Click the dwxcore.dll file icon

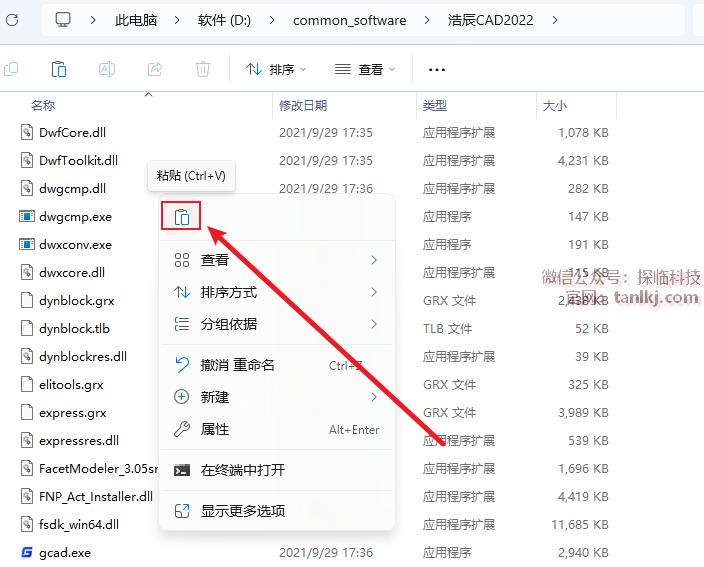point(27,273)
